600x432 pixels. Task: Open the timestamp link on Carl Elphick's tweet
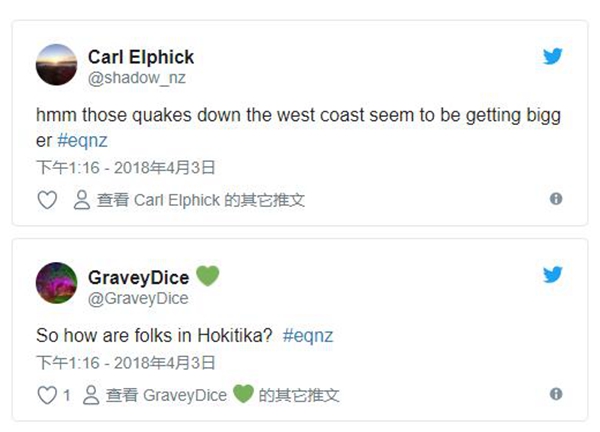pyautogui.click(x=125, y=168)
